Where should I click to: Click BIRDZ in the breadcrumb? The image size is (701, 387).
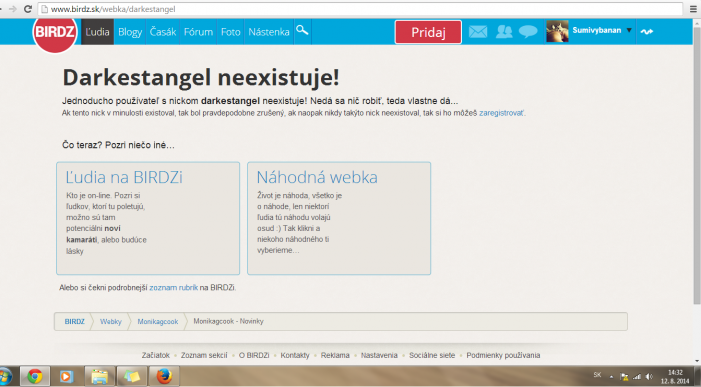tap(74, 321)
